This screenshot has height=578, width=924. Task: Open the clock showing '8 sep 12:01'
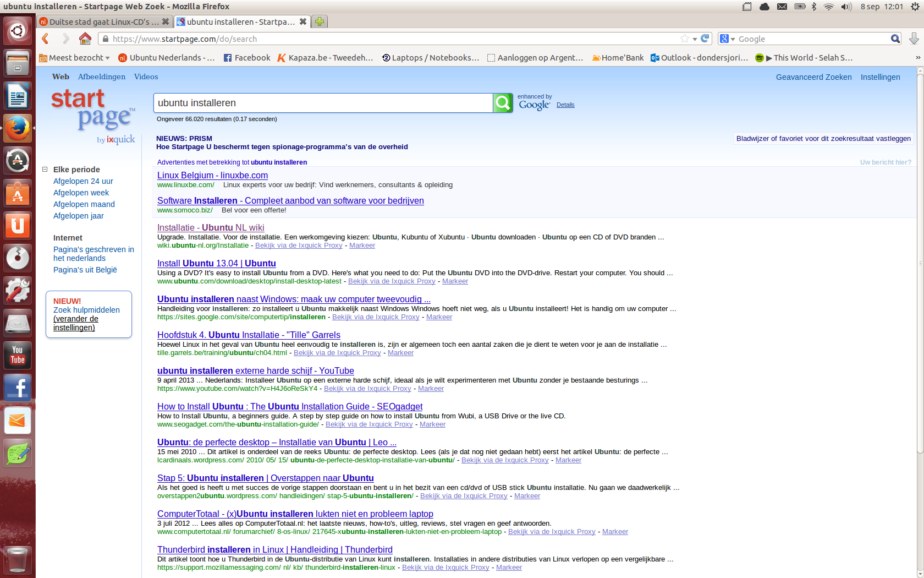882,7
